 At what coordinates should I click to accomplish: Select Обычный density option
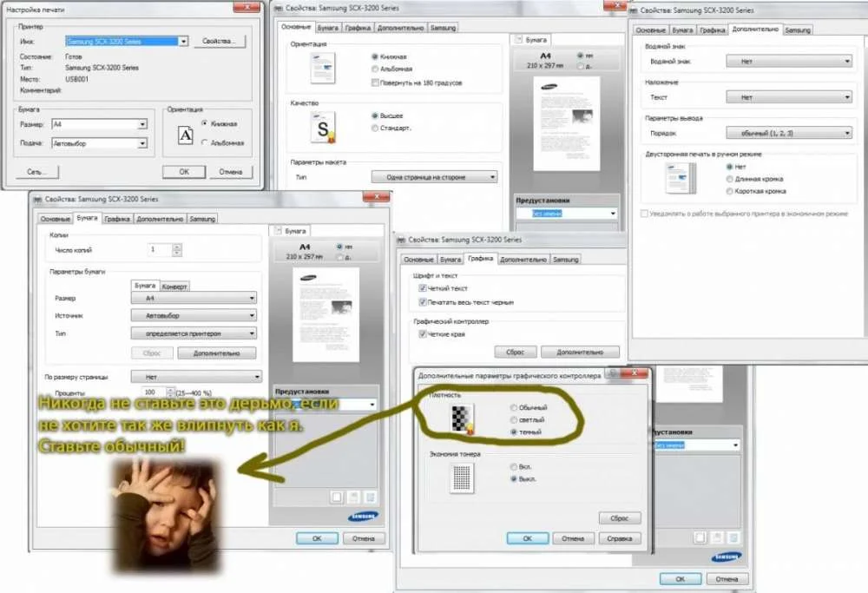(514, 407)
